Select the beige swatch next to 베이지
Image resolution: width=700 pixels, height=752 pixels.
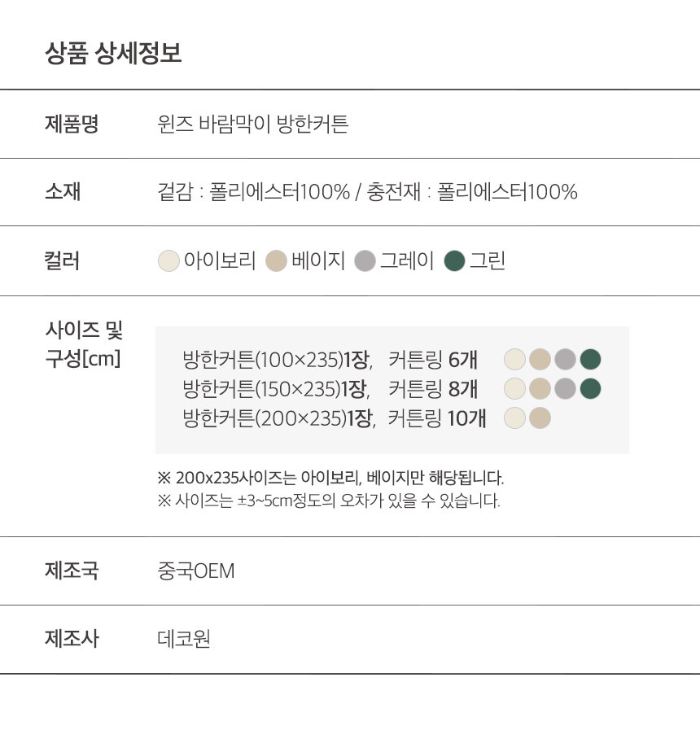click(x=277, y=261)
